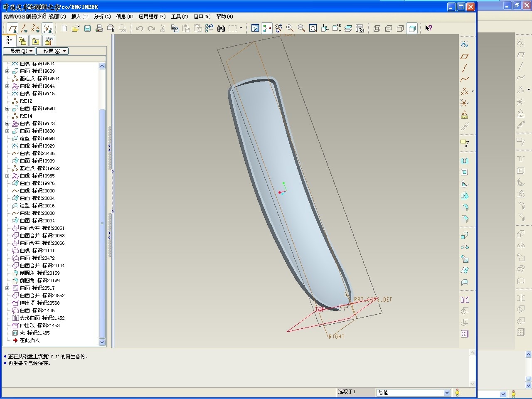Toggle datum planes display
The height and width of the screenshot is (399, 532).
[x=13, y=28]
